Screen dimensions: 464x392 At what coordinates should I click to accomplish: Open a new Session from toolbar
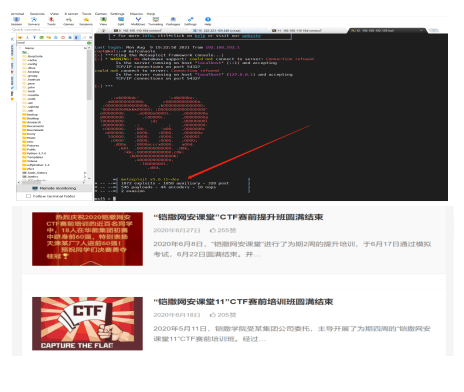point(16,21)
